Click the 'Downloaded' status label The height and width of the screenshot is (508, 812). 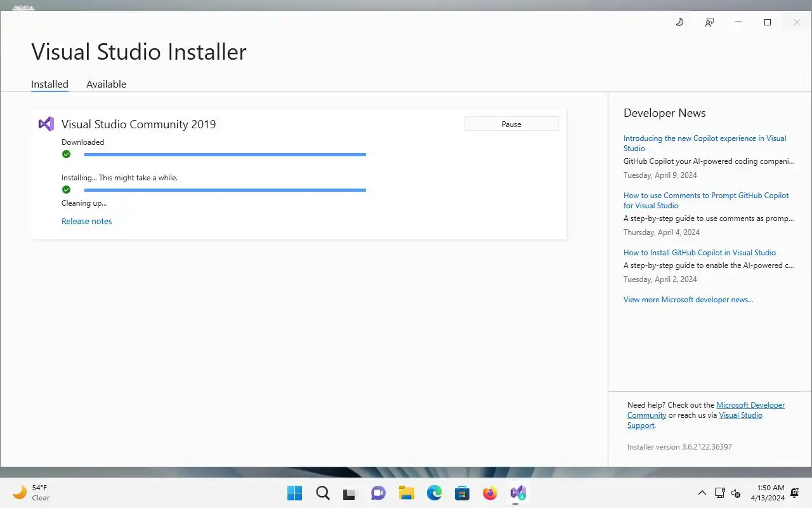point(82,142)
